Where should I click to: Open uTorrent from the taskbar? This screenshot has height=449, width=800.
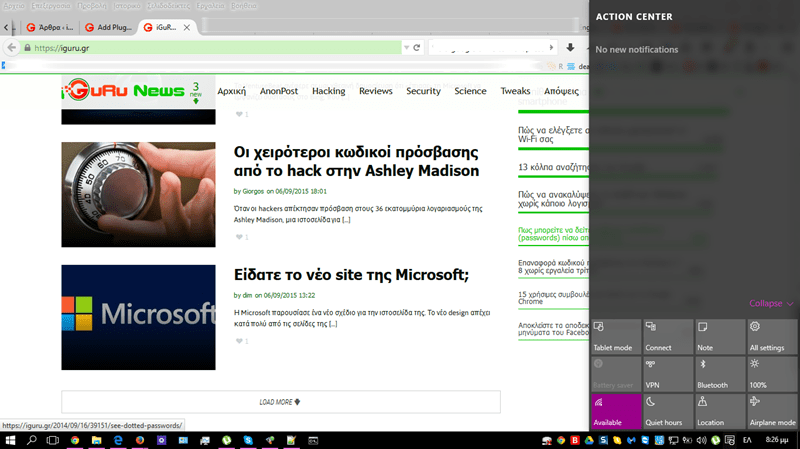click(x=227, y=440)
